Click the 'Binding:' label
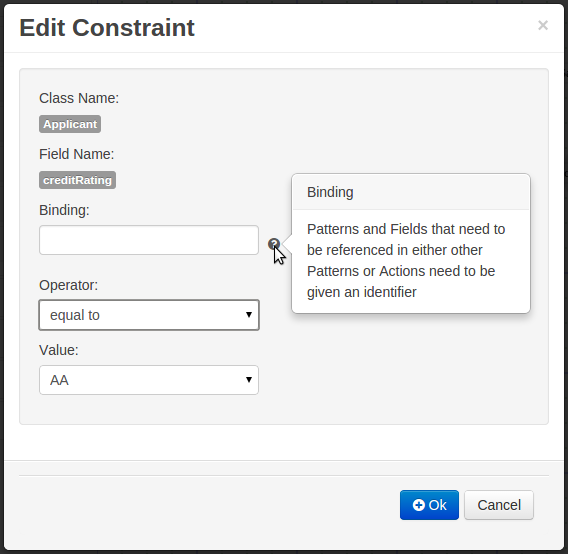568x554 pixels. (64, 210)
